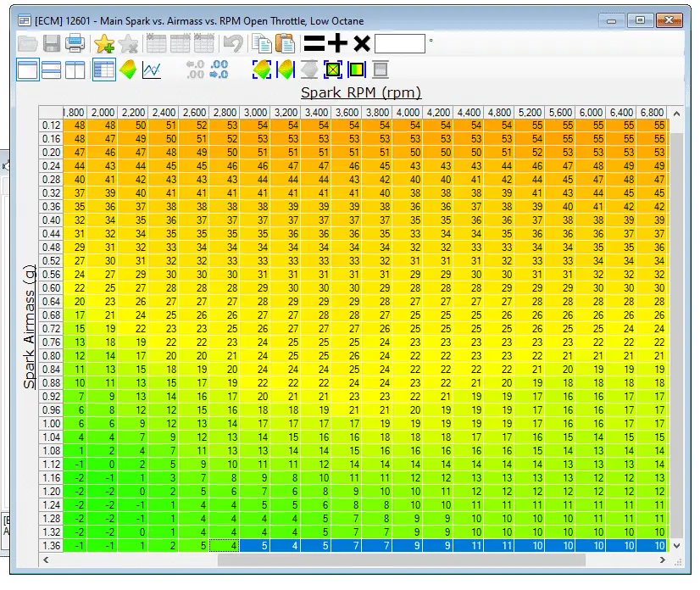Click the horizontal scrollbar left arrow

[x=45, y=559]
